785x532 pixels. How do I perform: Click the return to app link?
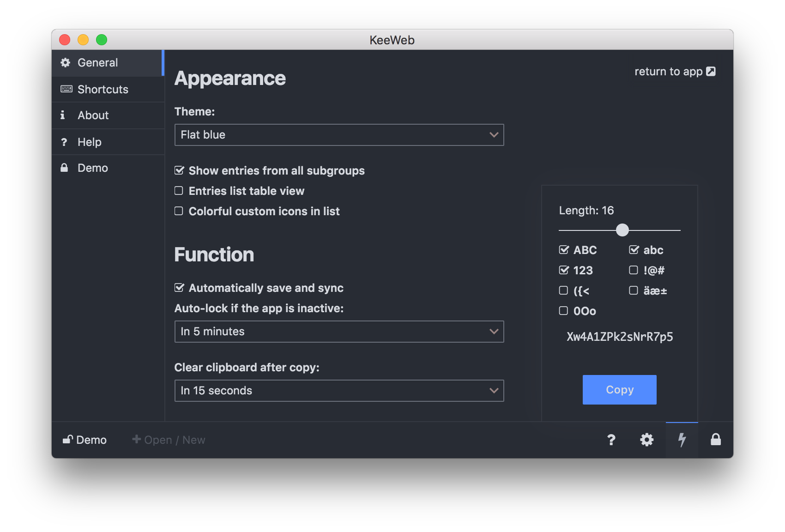[675, 72]
